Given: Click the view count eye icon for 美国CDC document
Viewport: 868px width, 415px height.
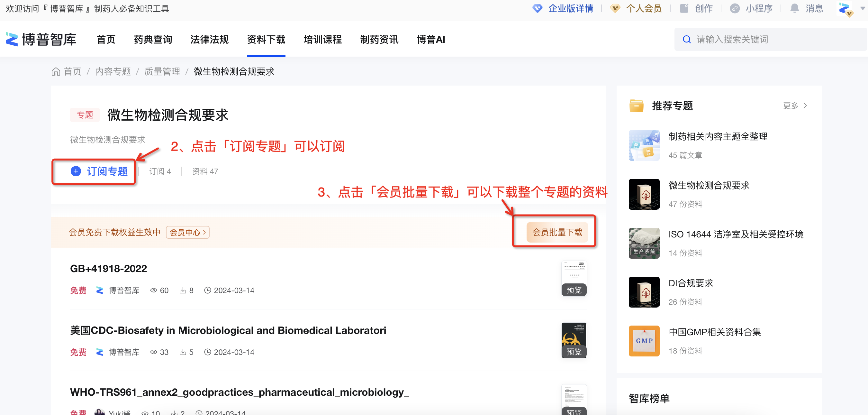Looking at the screenshot, I should [x=154, y=352].
